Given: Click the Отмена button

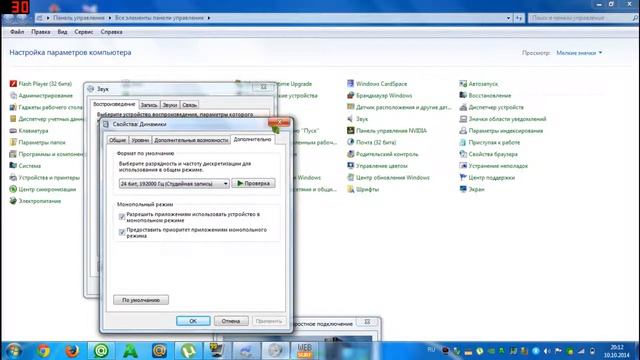Looking at the screenshot, I should [231, 321].
